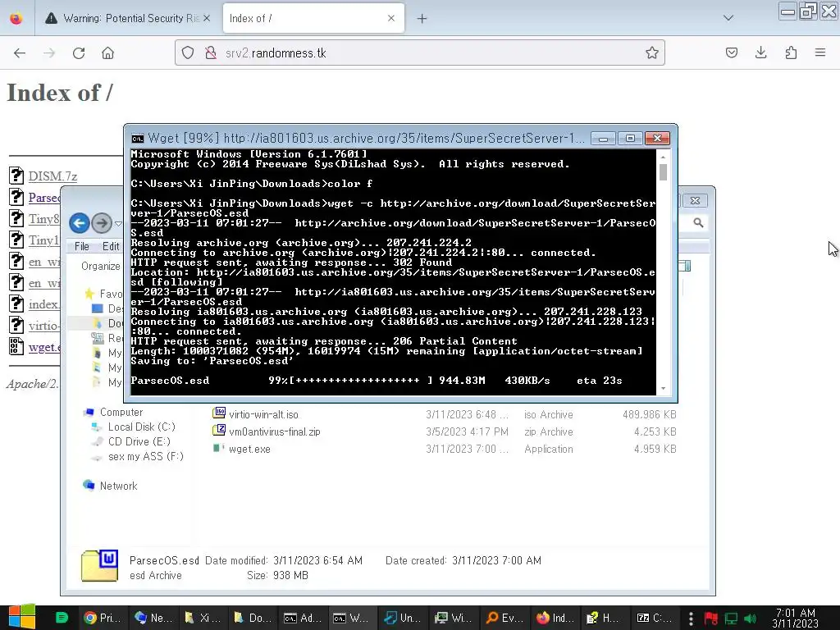
Task: Select Local Disk (C:) in navigation pane
Action: point(141,427)
